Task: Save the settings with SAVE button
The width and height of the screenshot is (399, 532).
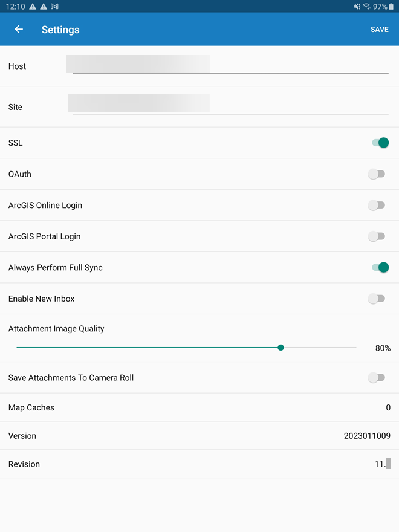Action: pyautogui.click(x=380, y=30)
